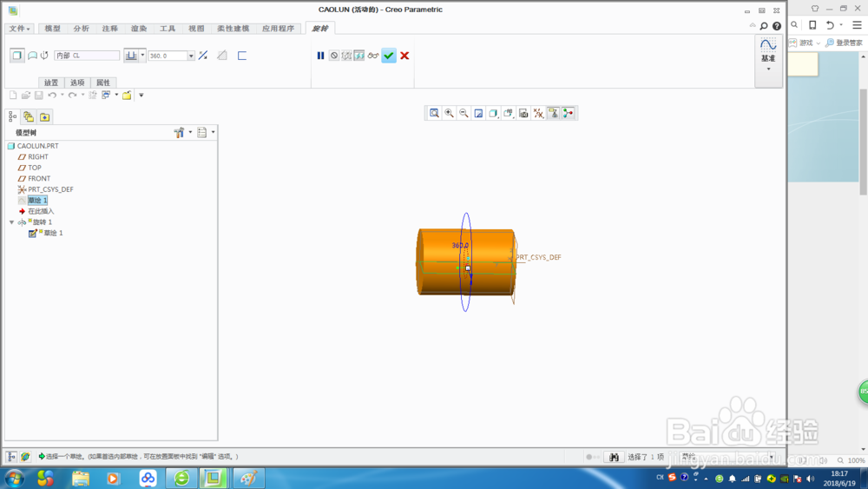Click the refit zoom icon
Viewport: 868px width, 489px height.
(435, 113)
